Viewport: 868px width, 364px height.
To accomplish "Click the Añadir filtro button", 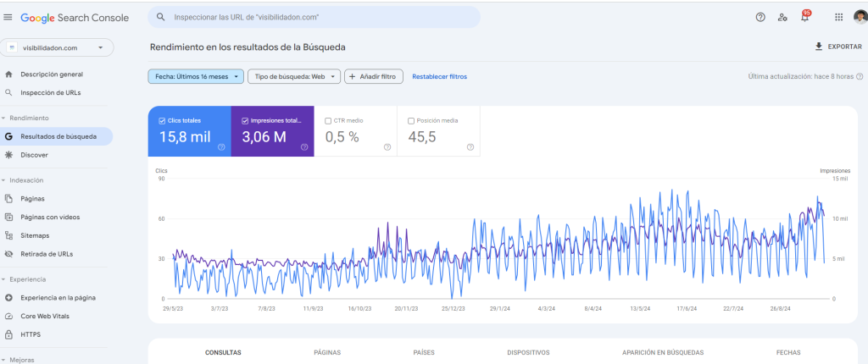I will 373,76.
